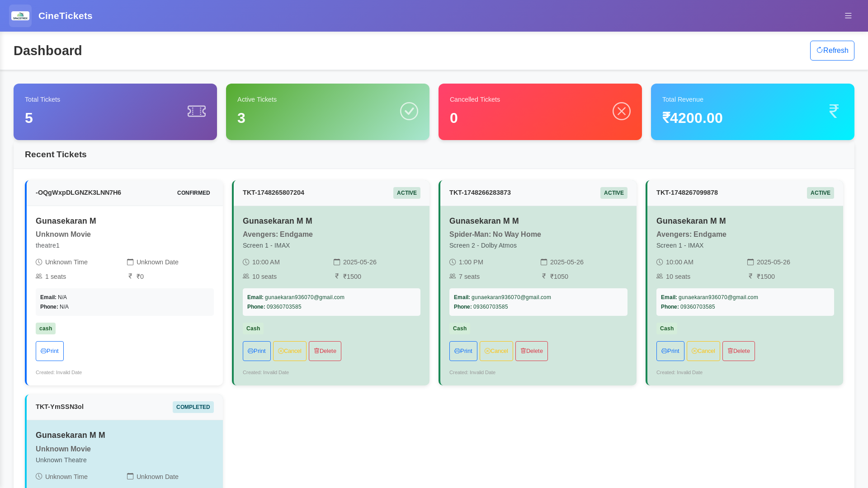Click the Cash badge on TKT-1748266283873
Image resolution: width=868 pixels, height=488 pixels.
click(x=460, y=328)
